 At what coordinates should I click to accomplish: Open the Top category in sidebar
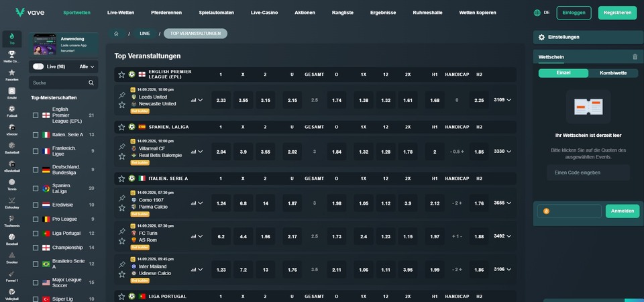pos(12,39)
